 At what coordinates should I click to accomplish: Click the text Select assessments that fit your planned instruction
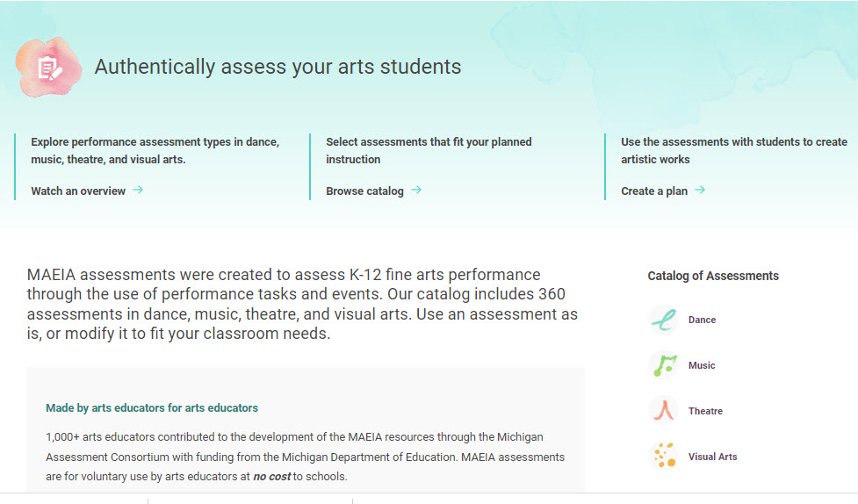(429, 150)
